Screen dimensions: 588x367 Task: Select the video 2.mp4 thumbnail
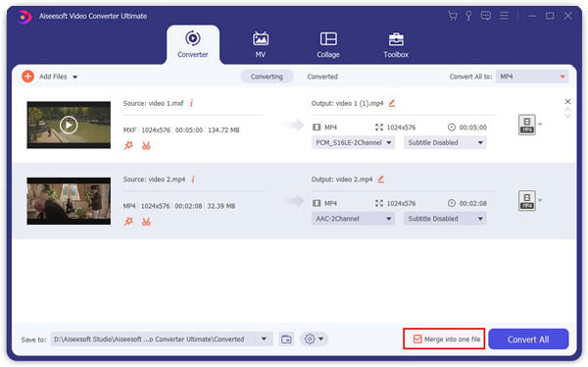69,201
